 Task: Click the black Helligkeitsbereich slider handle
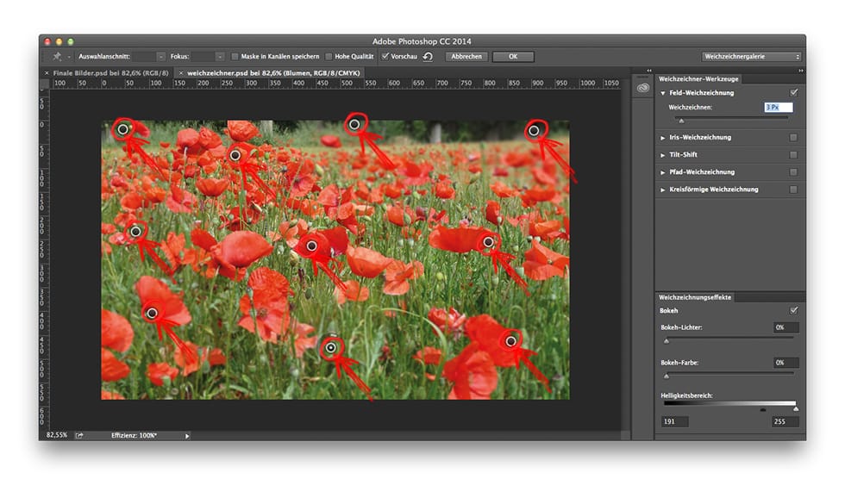[x=762, y=410]
